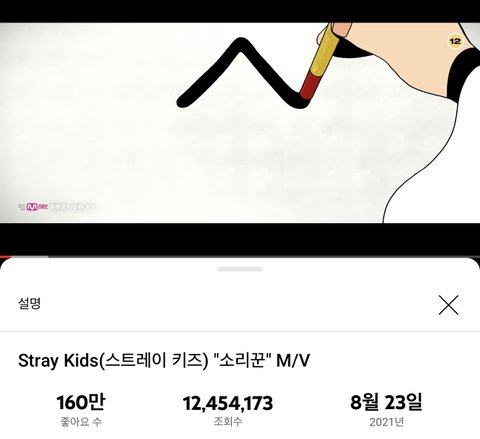Click the 조회수 label

(x=228, y=422)
